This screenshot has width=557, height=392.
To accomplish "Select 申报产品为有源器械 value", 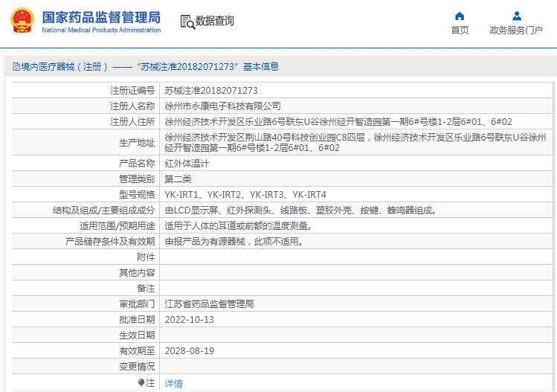I will pyautogui.click(x=234, y=242).
